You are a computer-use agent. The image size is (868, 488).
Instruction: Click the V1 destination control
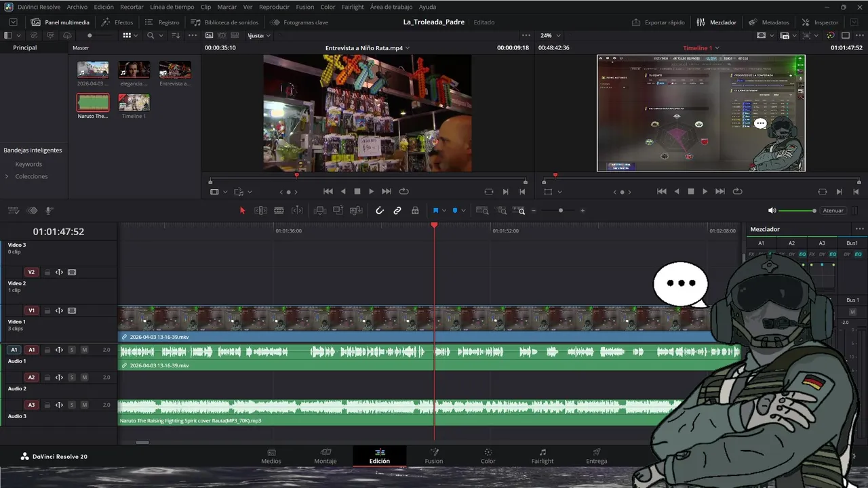[31, 311]
